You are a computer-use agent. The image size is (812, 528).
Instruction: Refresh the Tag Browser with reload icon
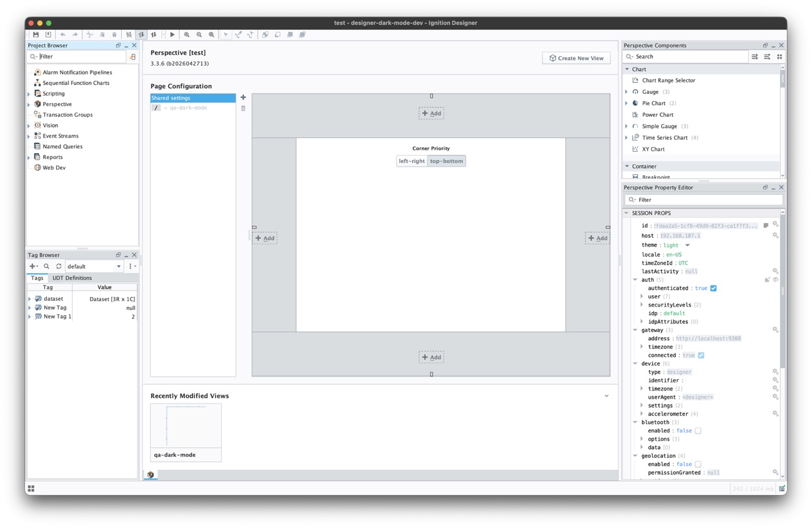click(59, 266)
